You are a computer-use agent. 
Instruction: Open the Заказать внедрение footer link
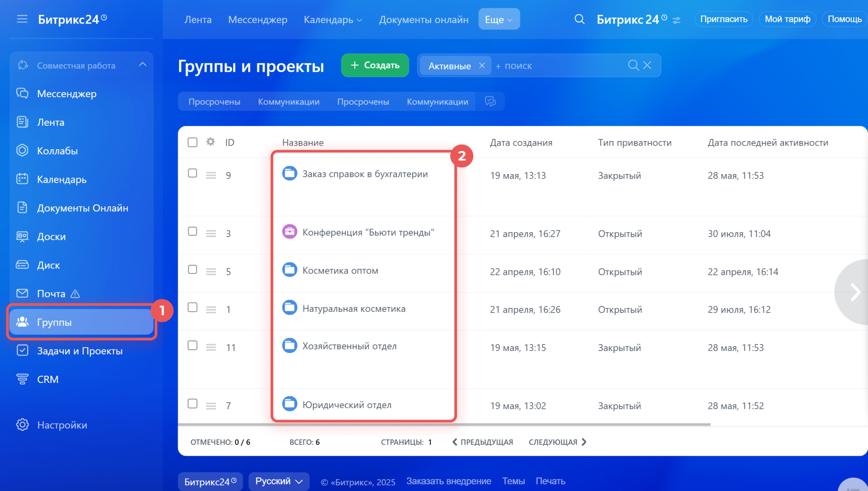point(448,481)
